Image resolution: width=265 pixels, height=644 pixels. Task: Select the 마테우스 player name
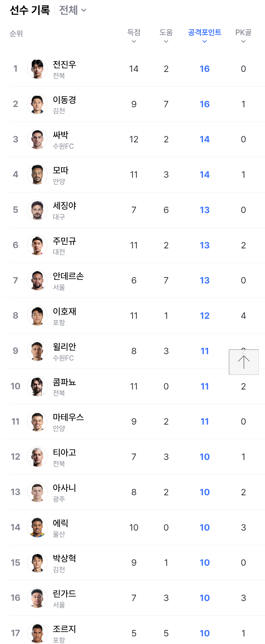coord(68,417)
